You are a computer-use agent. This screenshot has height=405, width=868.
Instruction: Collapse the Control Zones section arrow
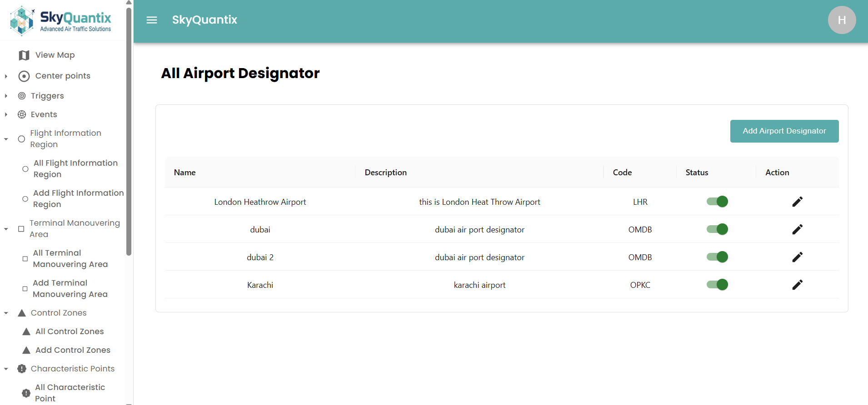pos(6,313)
